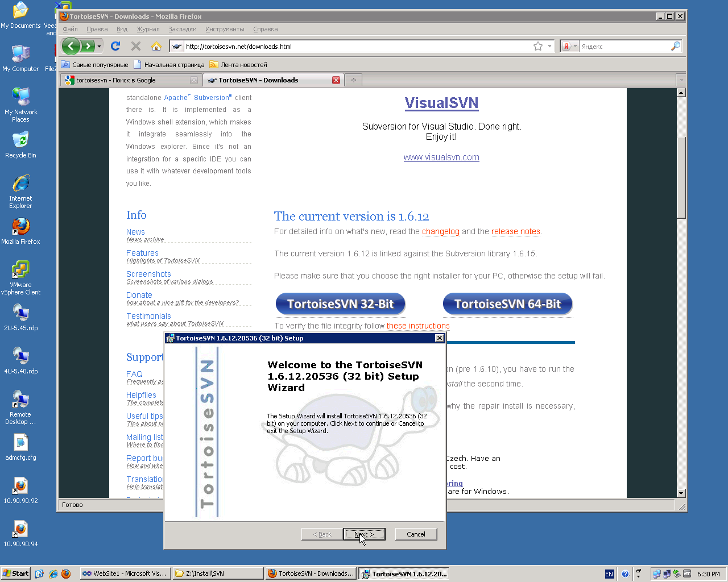Open the back/forward history dropdown arrow

tap(99, 46)
